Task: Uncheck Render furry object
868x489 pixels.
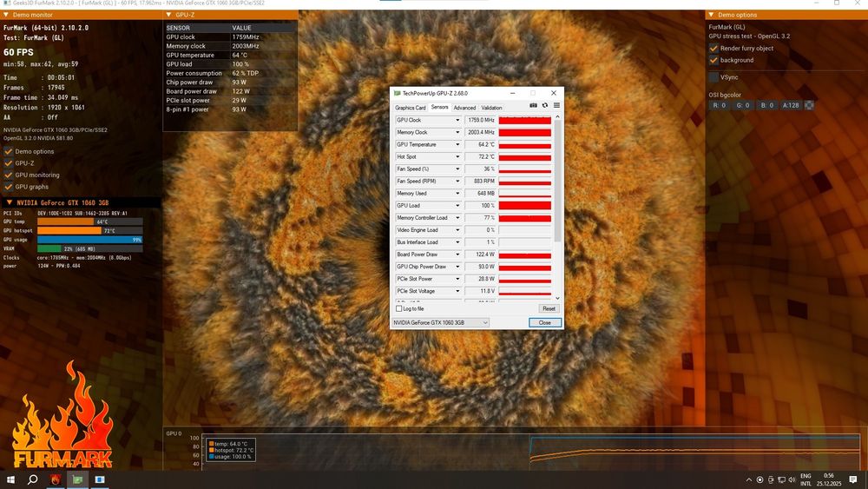Action: tap(713, 48)
